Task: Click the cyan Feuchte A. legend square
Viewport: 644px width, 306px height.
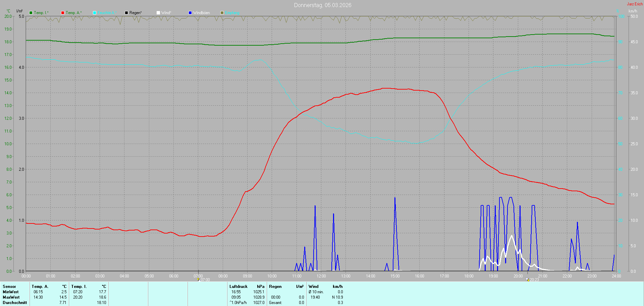Action: point(95,13)
